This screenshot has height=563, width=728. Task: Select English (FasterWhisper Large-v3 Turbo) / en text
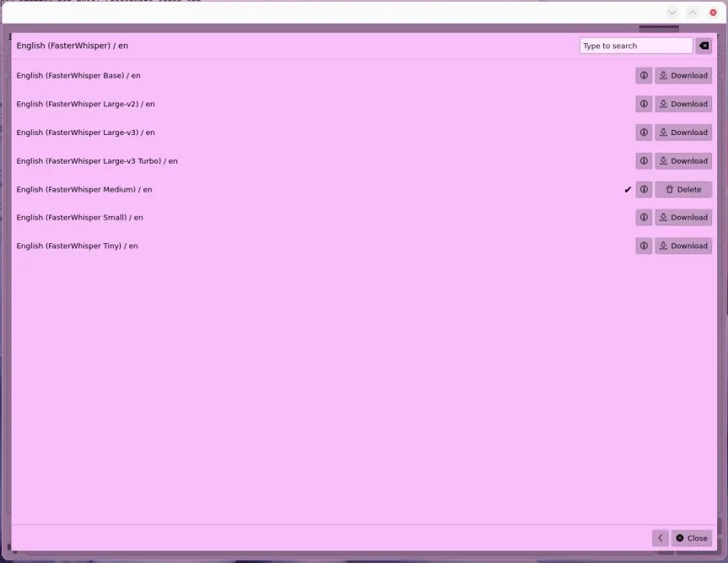[x=96, y=160]
